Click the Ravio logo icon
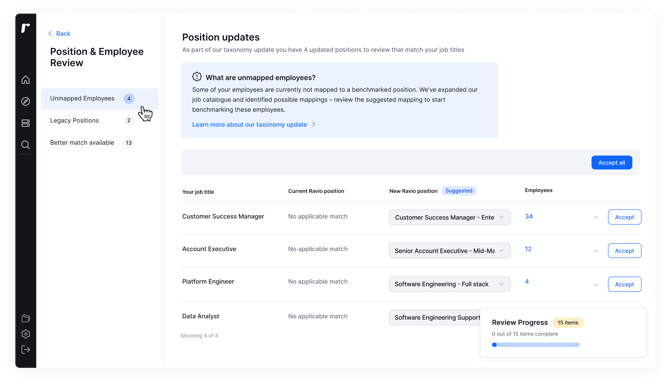 point(25,28)
